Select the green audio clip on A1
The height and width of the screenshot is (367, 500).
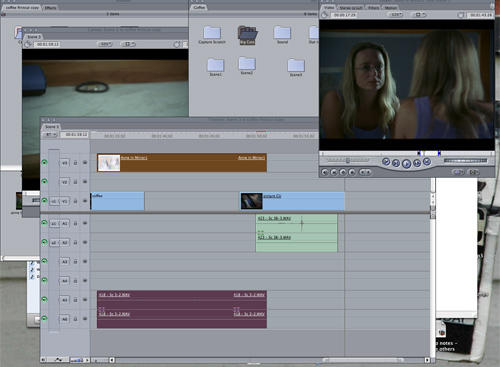click(296, 223)
